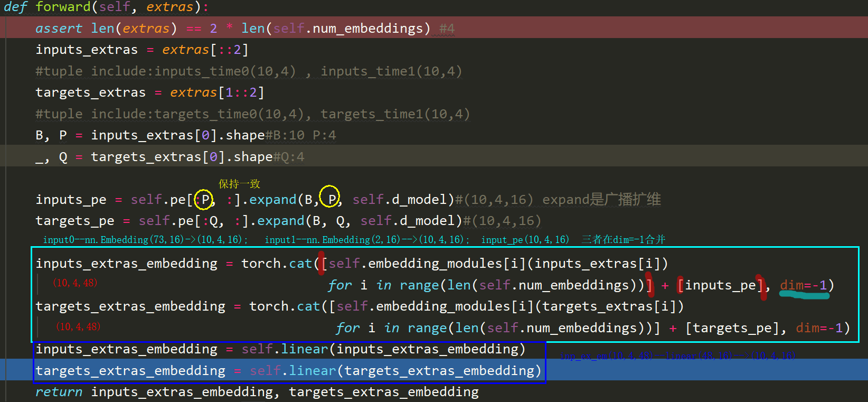This screenshot has width=868, height=402.
Task: Click 'B, P = inputs_extras[0].shape' line
Action: tap(150, 135)
